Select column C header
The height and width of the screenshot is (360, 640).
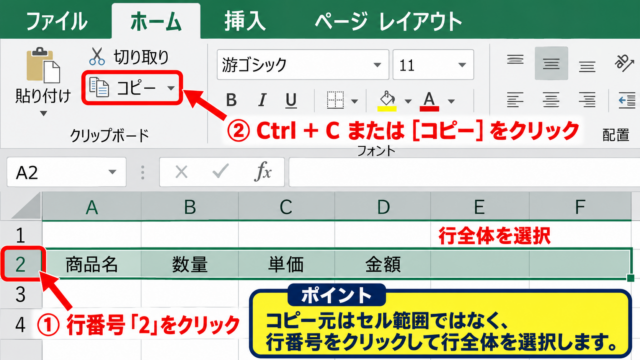pyautogui.click(x=286, y=207)
